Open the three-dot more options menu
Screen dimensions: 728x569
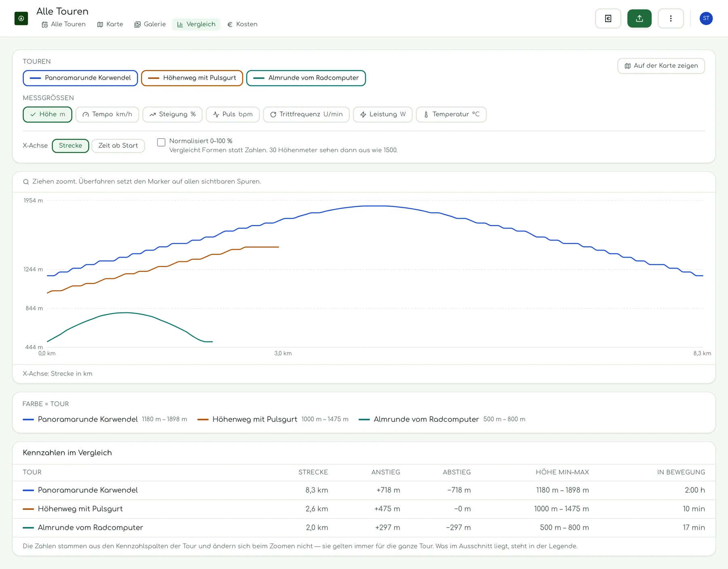click(x=671, y=18)
